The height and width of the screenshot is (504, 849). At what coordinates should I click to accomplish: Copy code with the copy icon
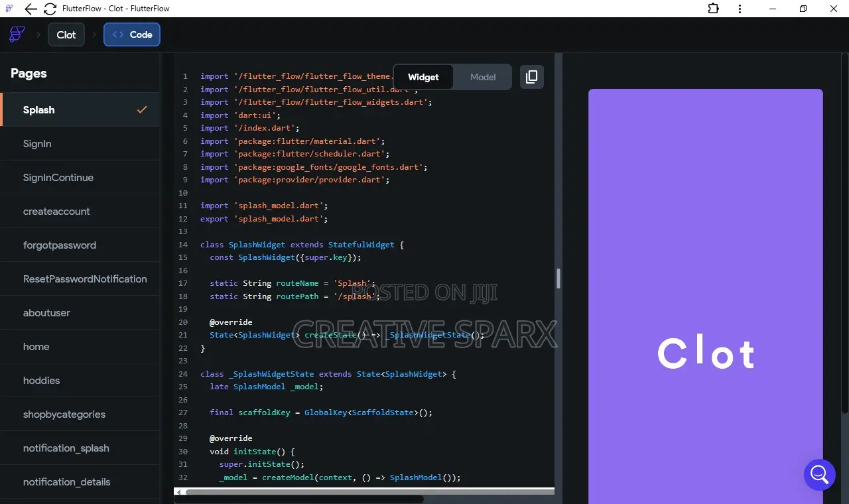532,77
